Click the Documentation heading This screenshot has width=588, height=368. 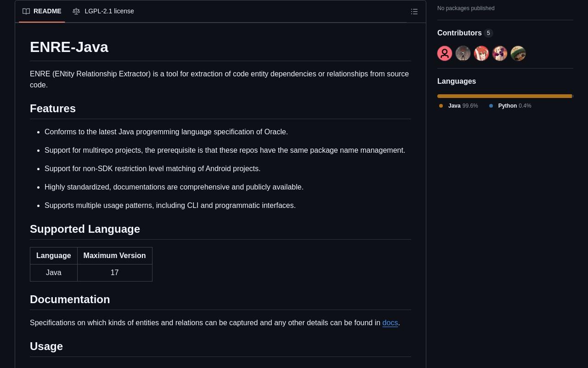(x=70, y=299)
